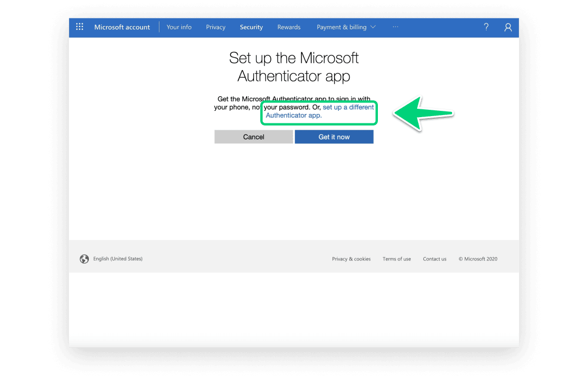Switch to the Privacy tab

pyautogui.click(x=215, y=27)
